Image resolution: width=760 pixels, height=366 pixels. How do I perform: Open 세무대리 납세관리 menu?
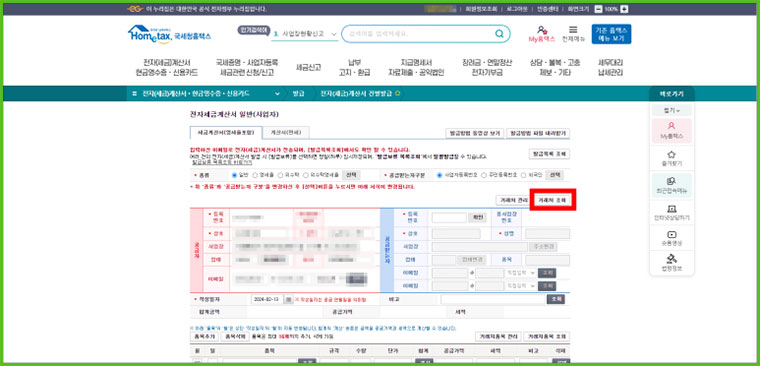[x=611, y=68]
